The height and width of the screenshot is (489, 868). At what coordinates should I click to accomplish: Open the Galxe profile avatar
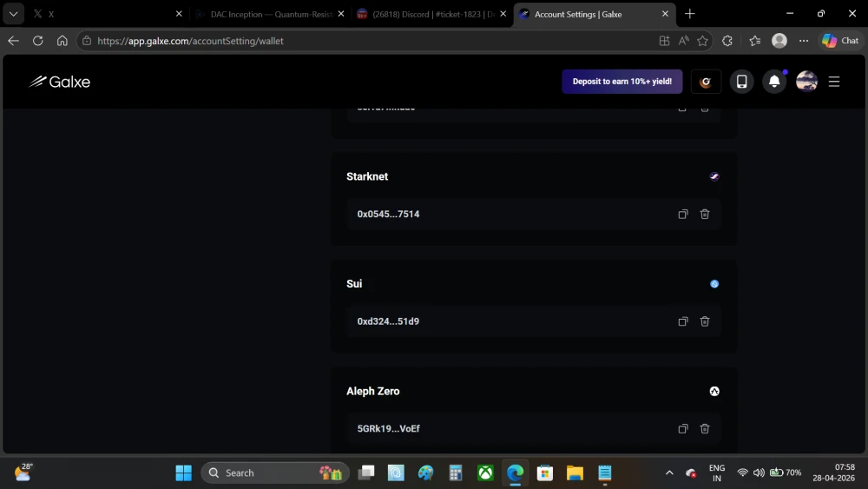click(806, 82)
